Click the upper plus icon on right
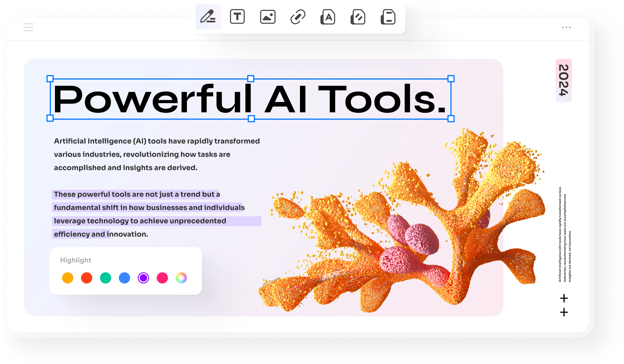Viewport: 624px width, 364px height. (x=564, y=298)
